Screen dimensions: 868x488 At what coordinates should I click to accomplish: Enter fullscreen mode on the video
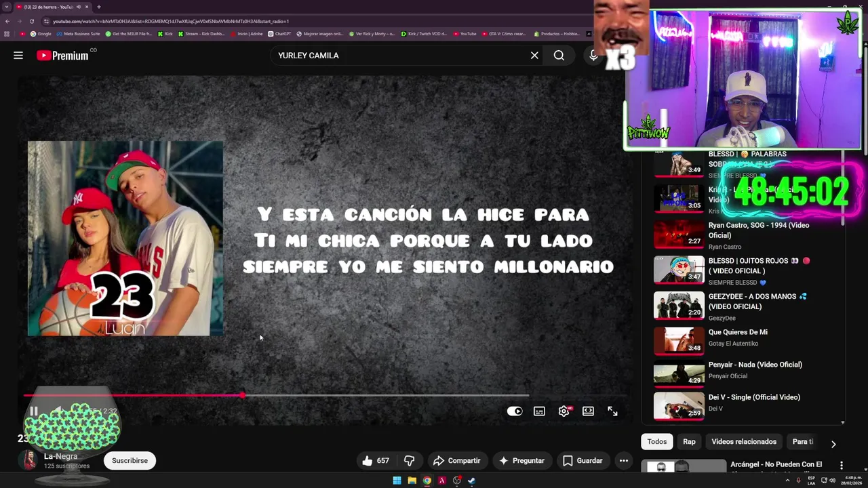612,411
